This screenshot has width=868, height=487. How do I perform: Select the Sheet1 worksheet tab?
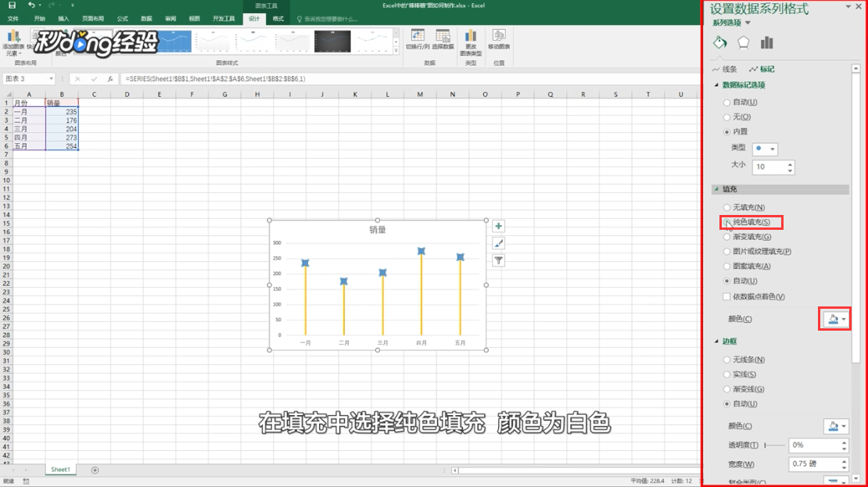tap(60, 470)
